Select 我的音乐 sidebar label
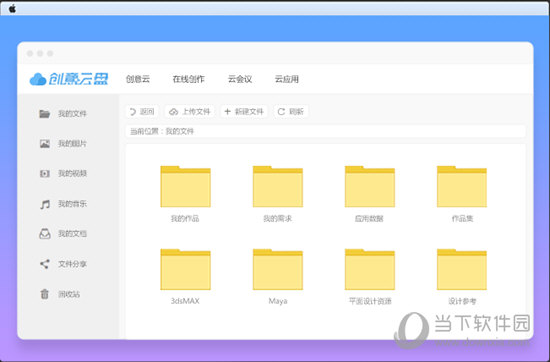 point(72,204)
